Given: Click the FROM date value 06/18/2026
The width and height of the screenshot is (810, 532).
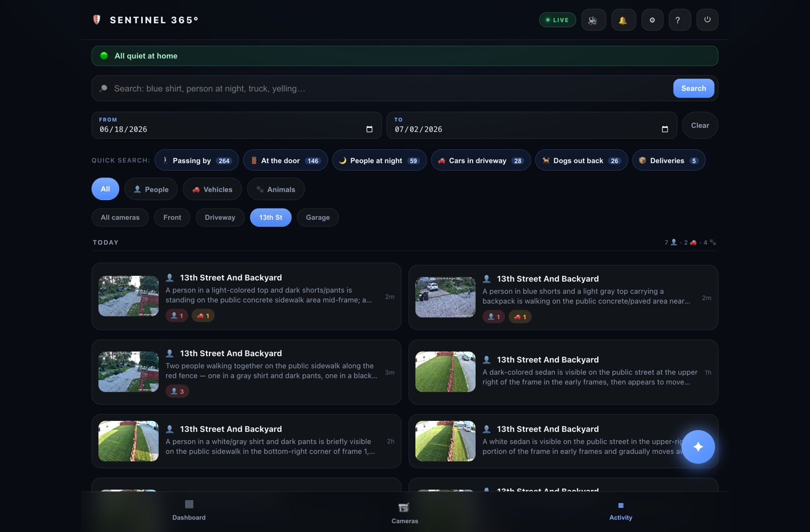Looking at the screenshot, I should (123, 130).
